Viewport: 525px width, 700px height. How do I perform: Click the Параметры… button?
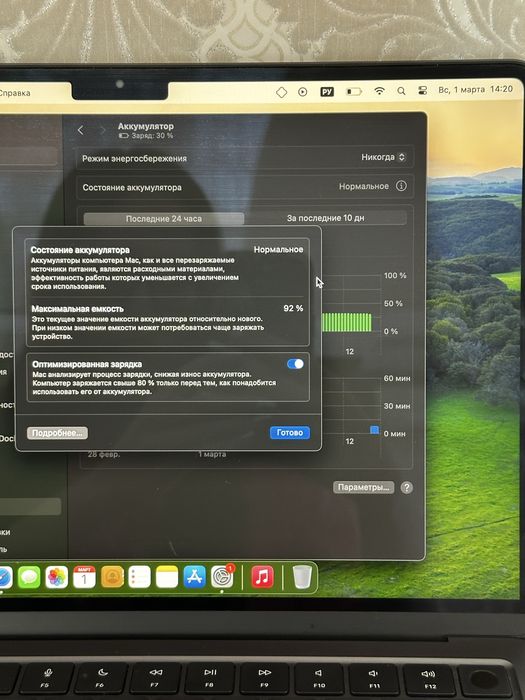tap(363, 487)
